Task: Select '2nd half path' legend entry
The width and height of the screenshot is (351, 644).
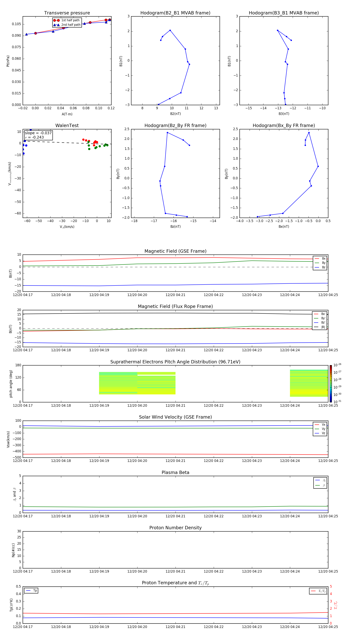Action: coord(67,25)
